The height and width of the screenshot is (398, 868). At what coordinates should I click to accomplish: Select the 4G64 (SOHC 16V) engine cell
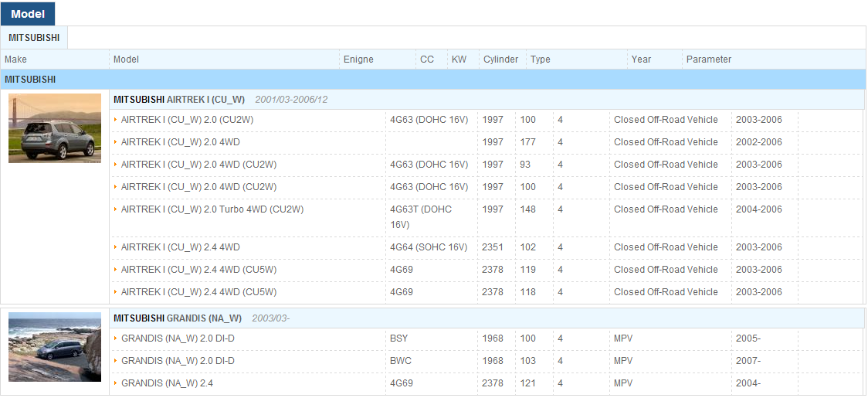[x=429, y=247]
